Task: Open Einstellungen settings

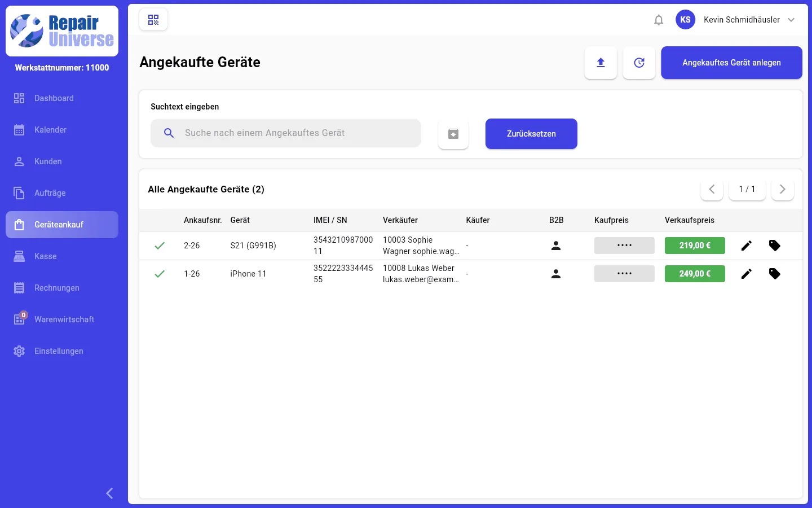Action: 62,351
